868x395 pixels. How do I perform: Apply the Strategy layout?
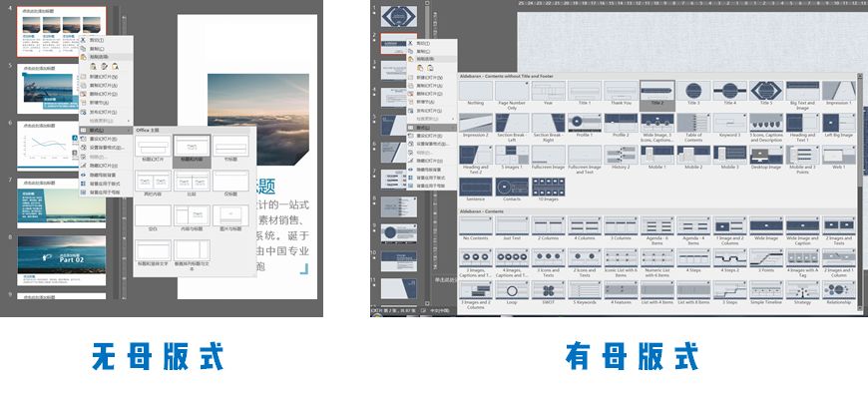pos(803,293)
